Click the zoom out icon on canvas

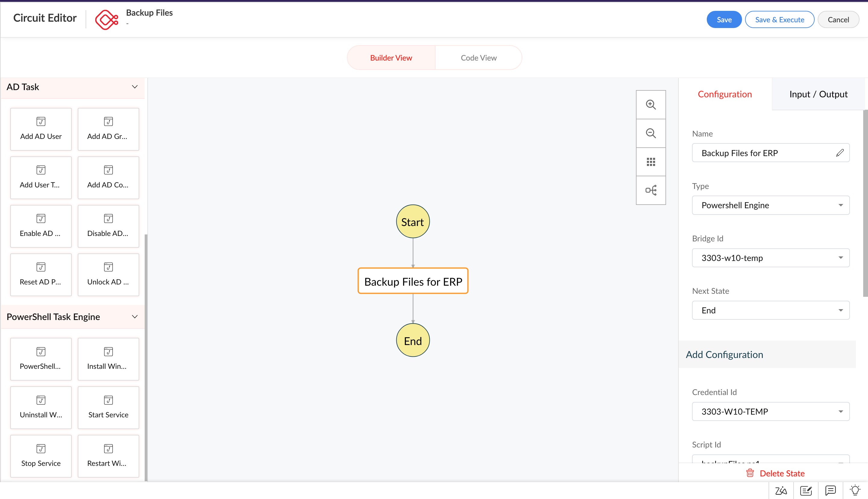[x=651, y=133]
